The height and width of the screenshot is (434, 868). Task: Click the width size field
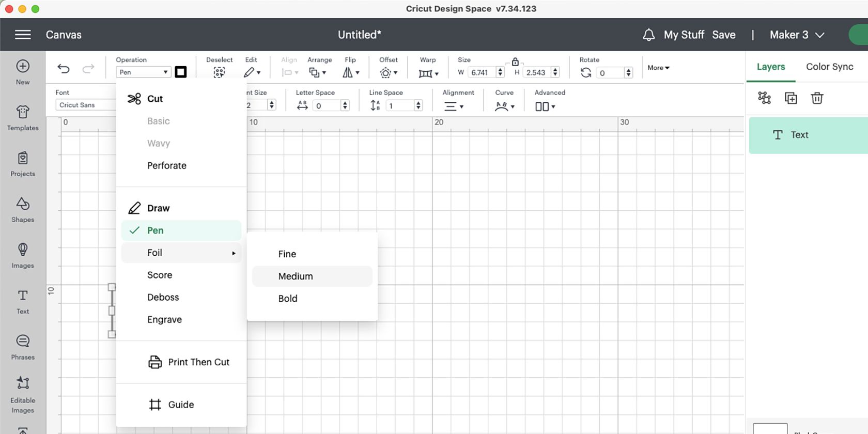(x=482, y=72)
